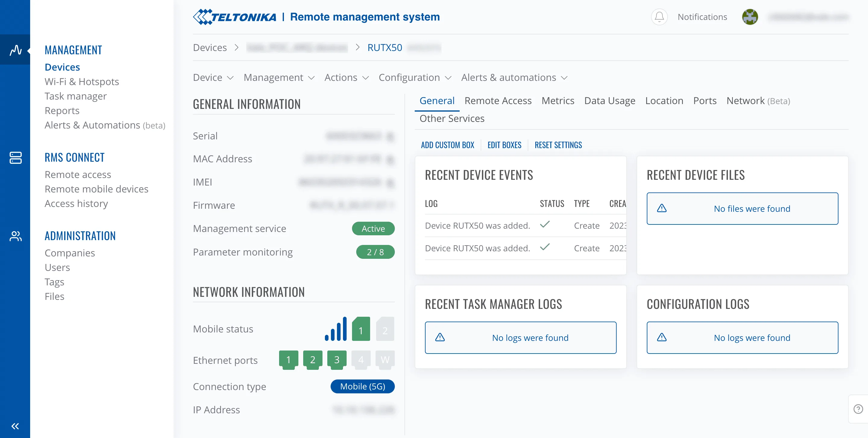Viewport: 868px width, 438px height.
Task: Open Alerts & Automations (beta) in sidebar
Action: point(105,125)
